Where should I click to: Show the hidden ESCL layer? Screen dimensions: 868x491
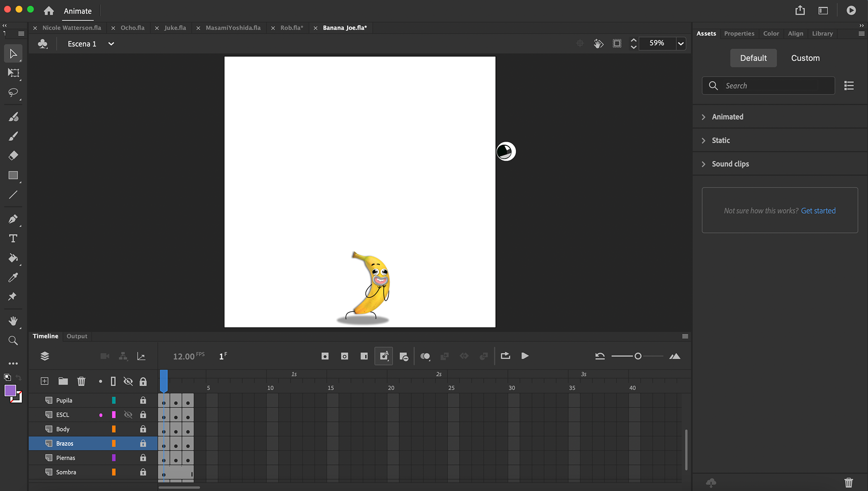[x=128, y=415]
